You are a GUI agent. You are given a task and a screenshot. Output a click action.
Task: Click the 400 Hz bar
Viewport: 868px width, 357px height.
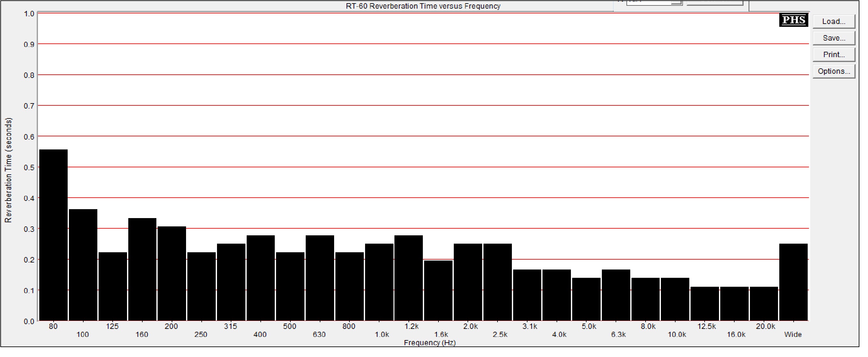click(x=260, y=278)
